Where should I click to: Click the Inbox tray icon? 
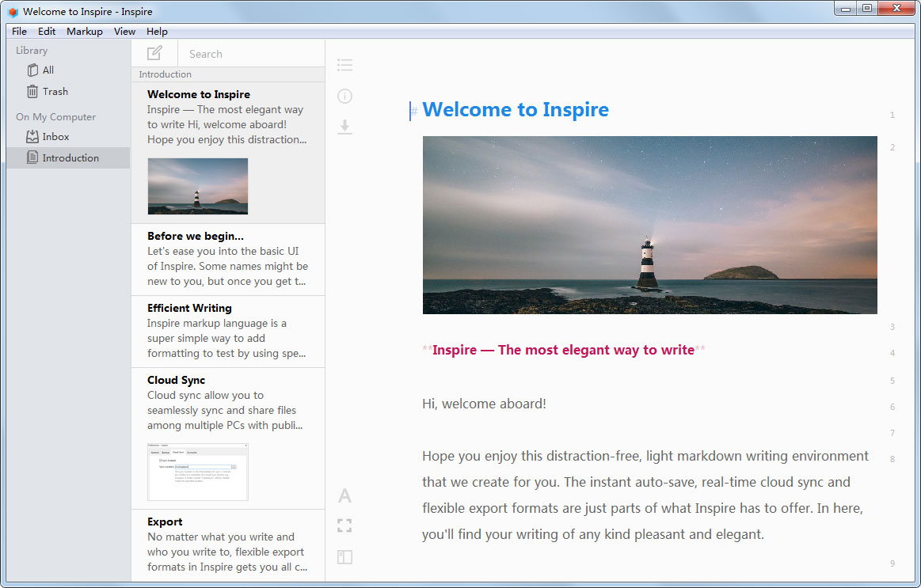32,136
